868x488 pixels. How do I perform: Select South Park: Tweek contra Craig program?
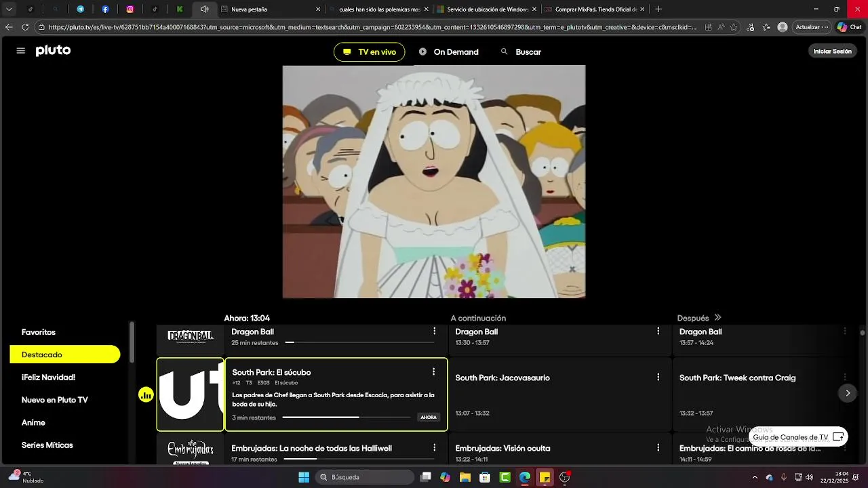765,394
